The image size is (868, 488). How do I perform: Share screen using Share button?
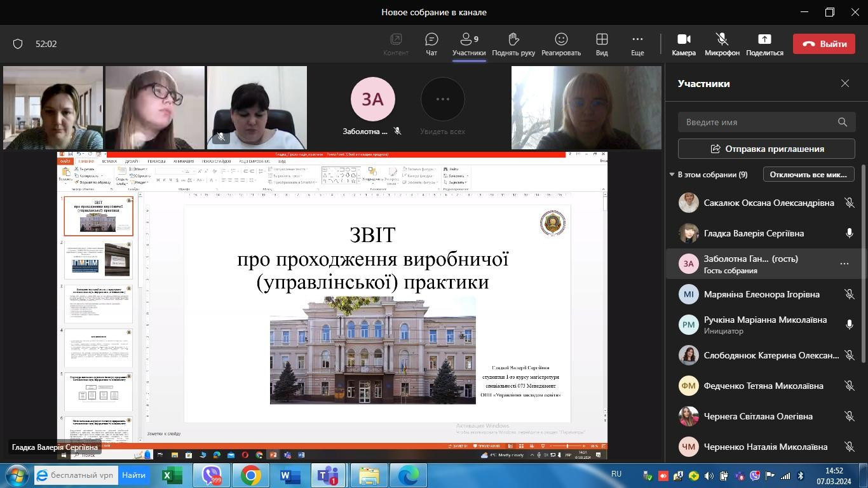coord(764,44)
